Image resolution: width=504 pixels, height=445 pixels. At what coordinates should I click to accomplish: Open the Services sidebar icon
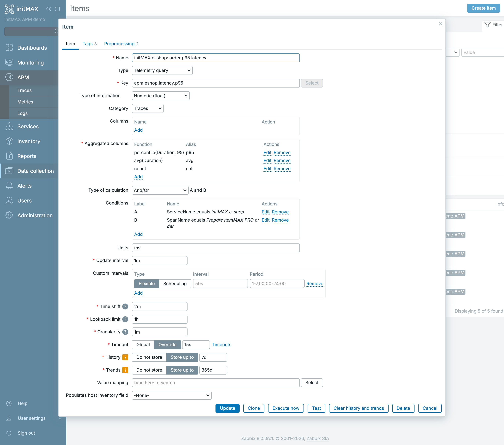(x=9, y=126)
